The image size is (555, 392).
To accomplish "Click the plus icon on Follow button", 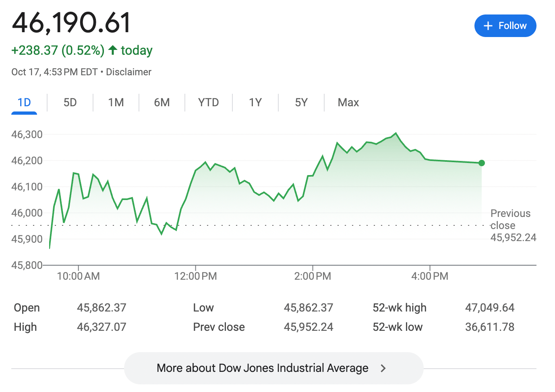I will coord(488,26).
